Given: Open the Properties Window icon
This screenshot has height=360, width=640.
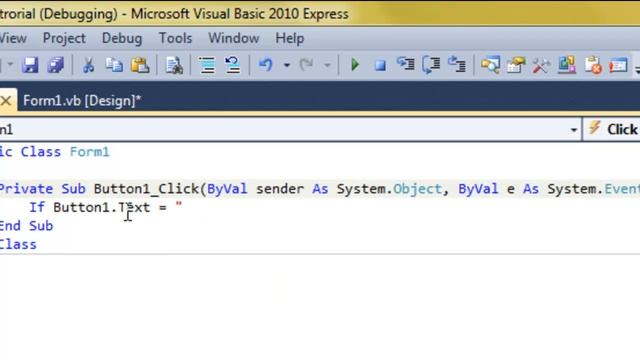Looking at the screenshot, I should click(516, 65).
